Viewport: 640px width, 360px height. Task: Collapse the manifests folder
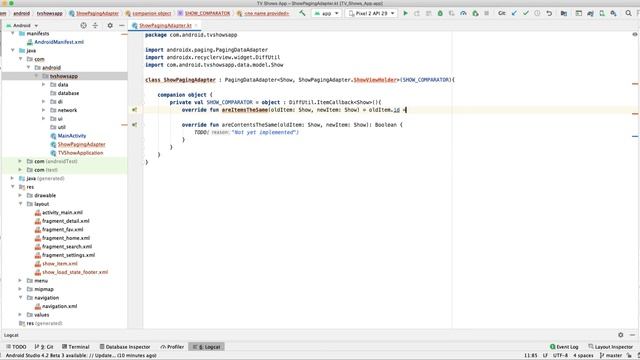click(13, 33)
